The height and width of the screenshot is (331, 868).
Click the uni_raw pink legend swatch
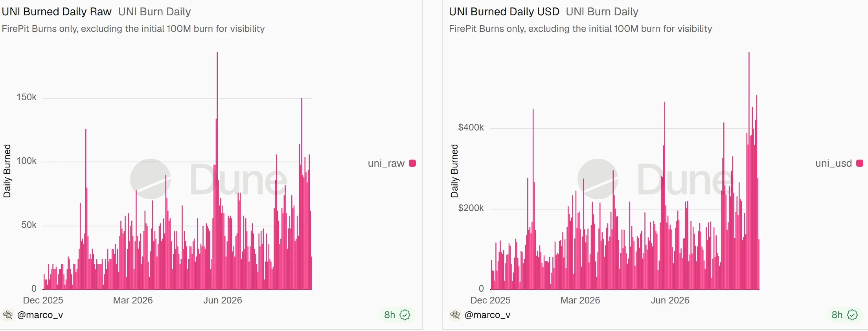coord(412,163)
